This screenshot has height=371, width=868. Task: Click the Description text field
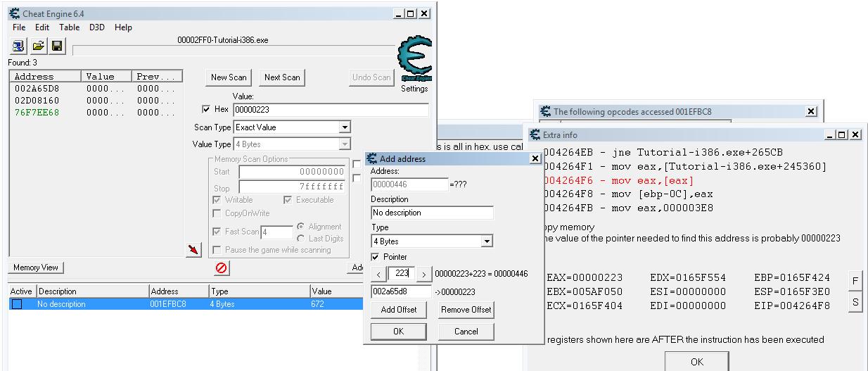(x=432, y=213)
